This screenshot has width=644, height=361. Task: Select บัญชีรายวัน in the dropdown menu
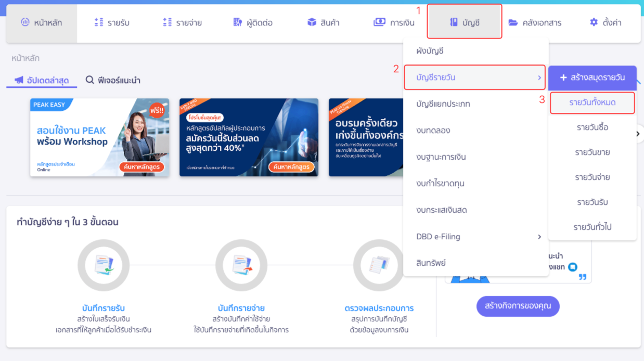pyautogui.click(x=474, y=77)
